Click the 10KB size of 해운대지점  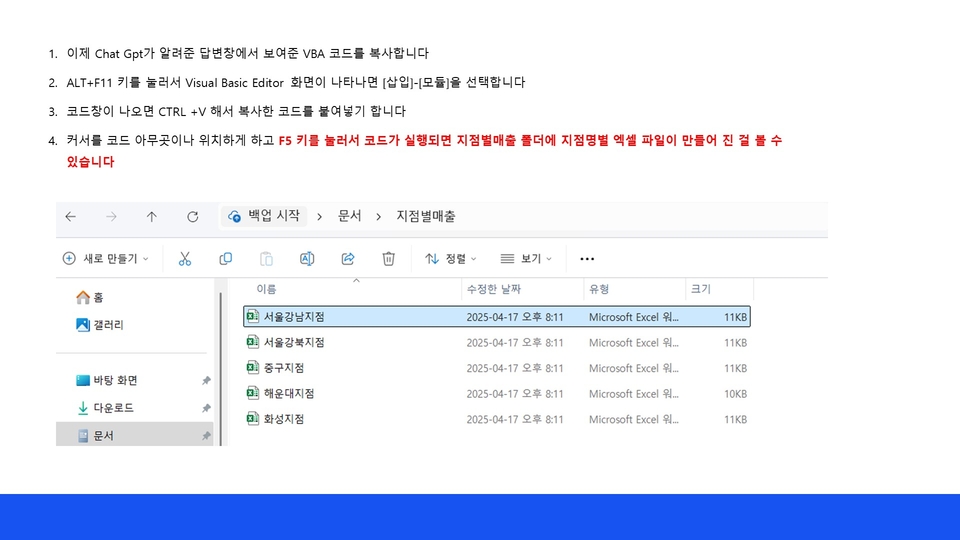pos(735,394)
